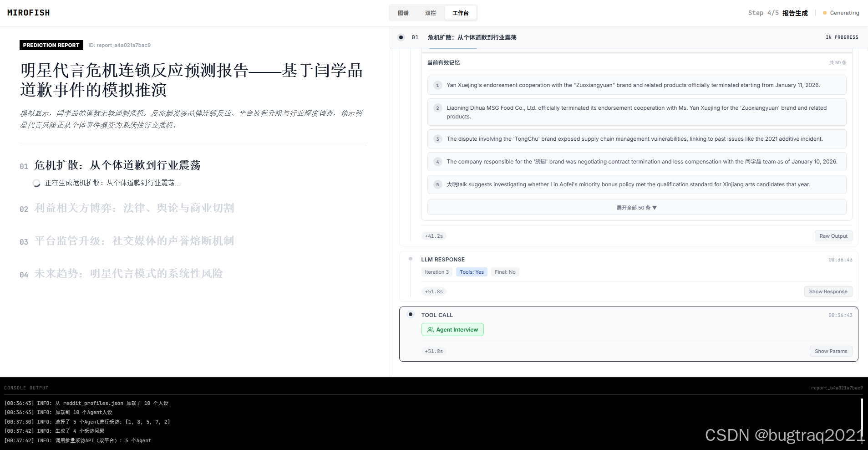The image size is (868, 450).
Task: Click the Final: No tag
Action: [x=505, y=272]
